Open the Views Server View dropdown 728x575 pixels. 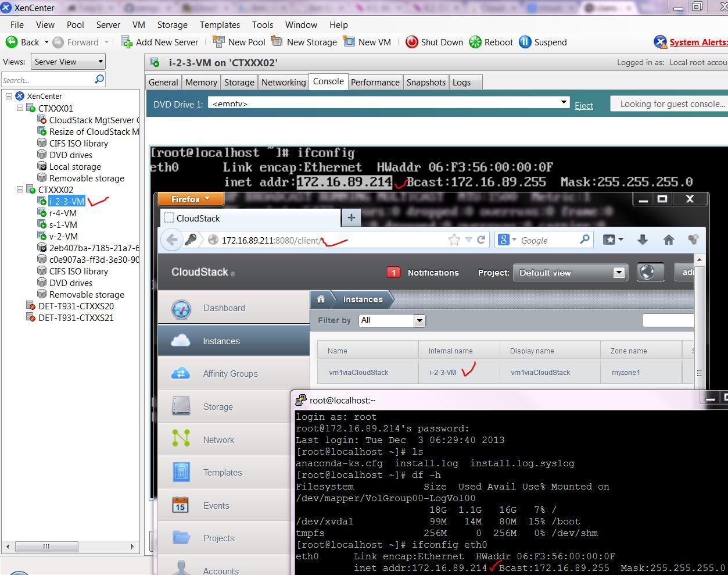point(68,62)
